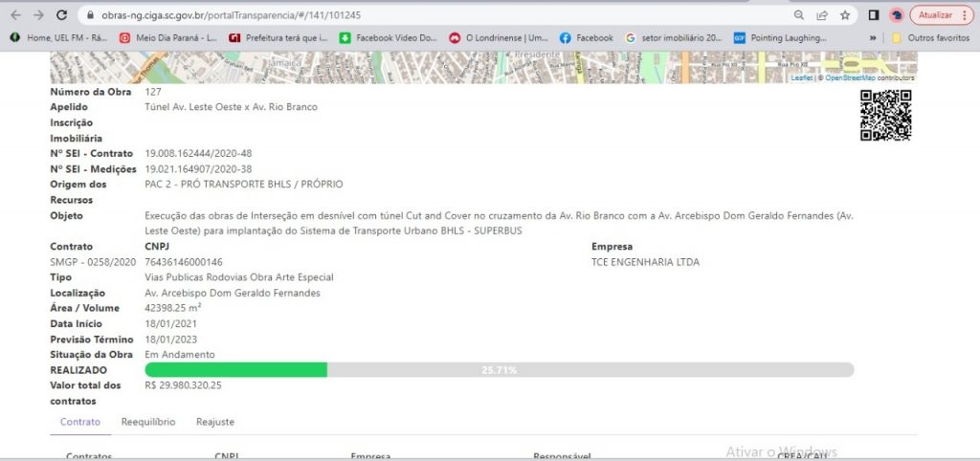Screen dimensions: 980x461
Task: Open the zoom magnifier icon in address bar
Action: 799,15
